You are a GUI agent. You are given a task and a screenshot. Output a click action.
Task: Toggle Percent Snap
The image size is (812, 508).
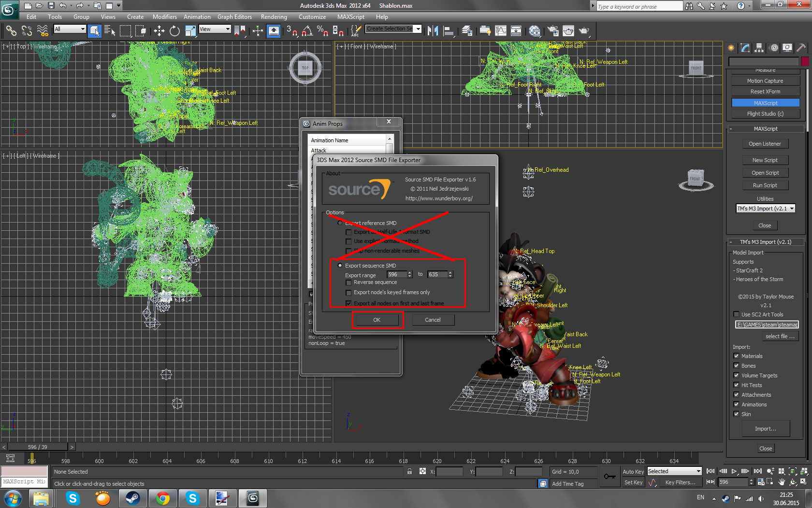(x=322, y=31)
